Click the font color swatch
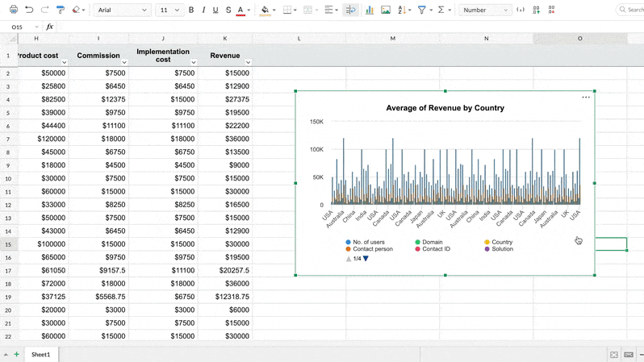This screenshot has width=644, height=362. [x=240, y=10]
